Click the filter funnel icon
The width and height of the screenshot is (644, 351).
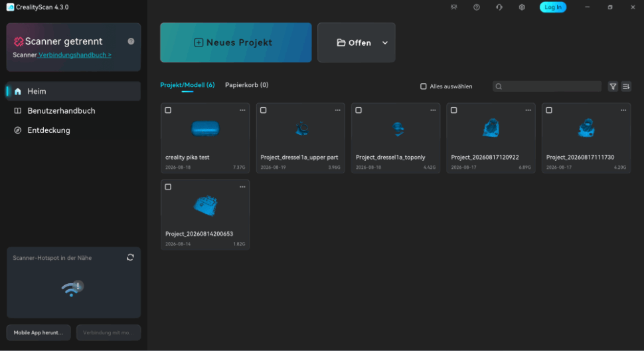point(613,86)
